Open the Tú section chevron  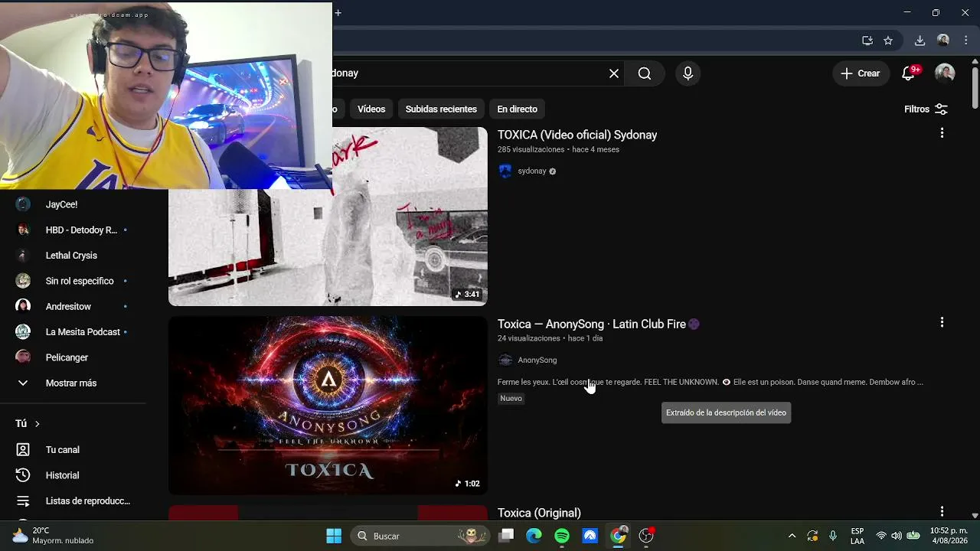tap(37, 424)
